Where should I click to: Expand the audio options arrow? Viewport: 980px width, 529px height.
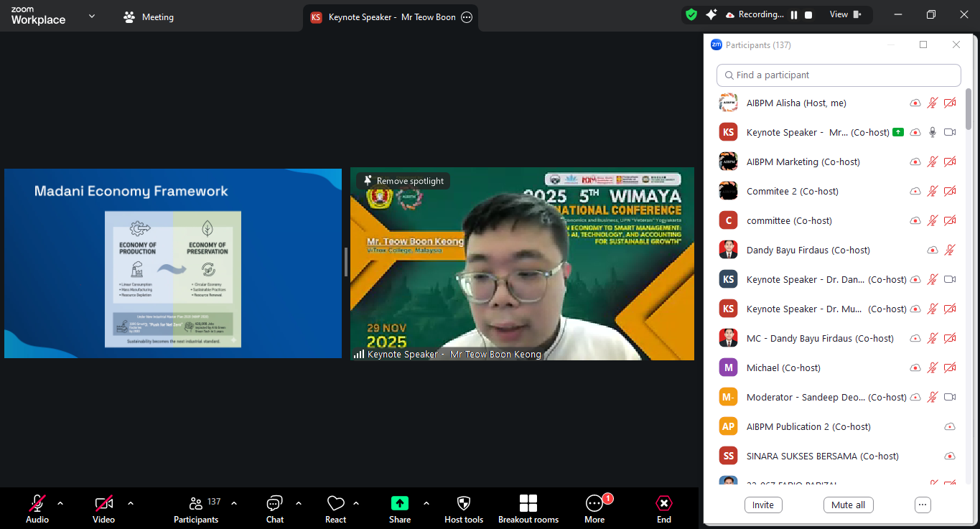tap(60, 503)
